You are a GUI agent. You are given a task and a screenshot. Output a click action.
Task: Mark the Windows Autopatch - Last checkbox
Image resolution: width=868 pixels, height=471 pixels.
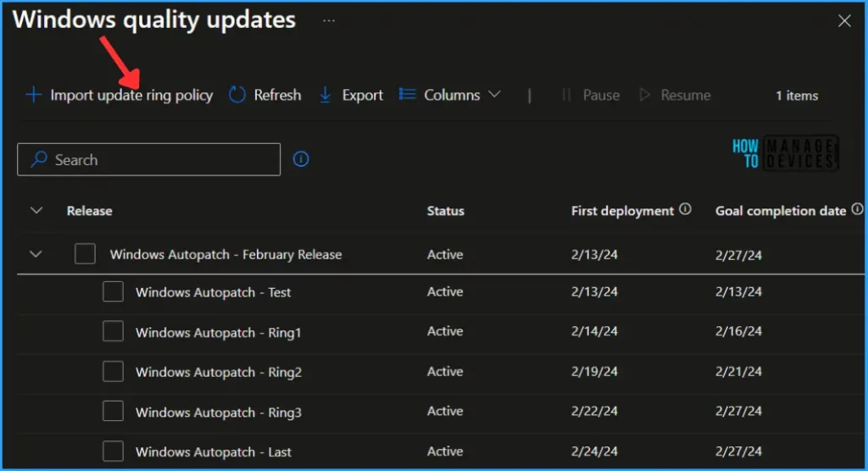[x=113, y=451]
